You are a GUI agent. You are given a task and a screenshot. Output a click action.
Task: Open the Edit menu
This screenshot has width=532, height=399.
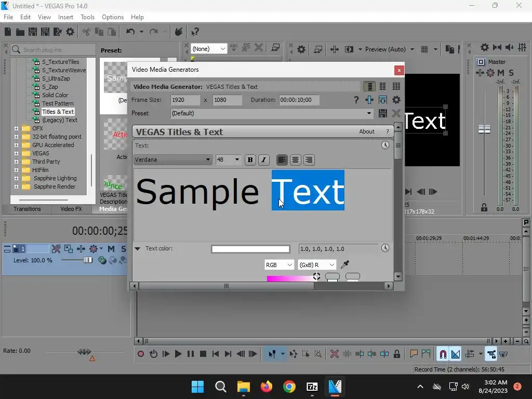[x=25, y=17]
